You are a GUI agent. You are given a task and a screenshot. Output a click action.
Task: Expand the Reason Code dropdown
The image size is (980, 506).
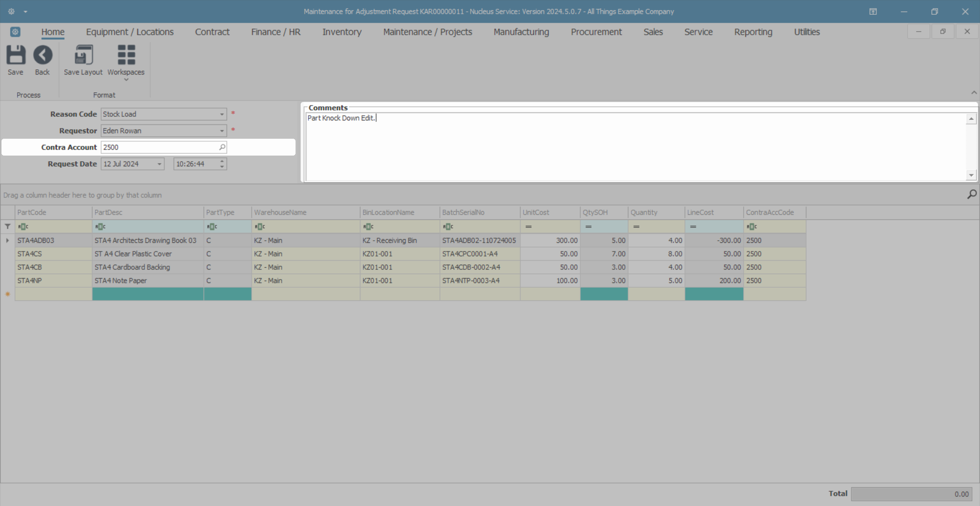[x=222, y=114]
